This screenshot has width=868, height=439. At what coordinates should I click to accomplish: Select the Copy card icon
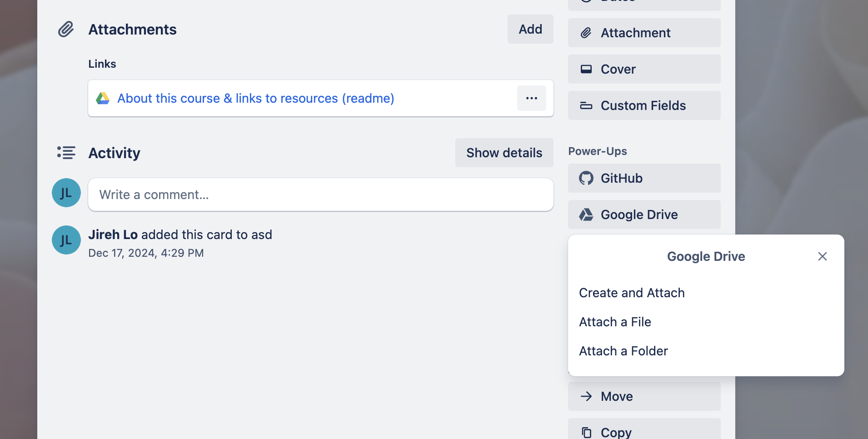tap(587, 432)
